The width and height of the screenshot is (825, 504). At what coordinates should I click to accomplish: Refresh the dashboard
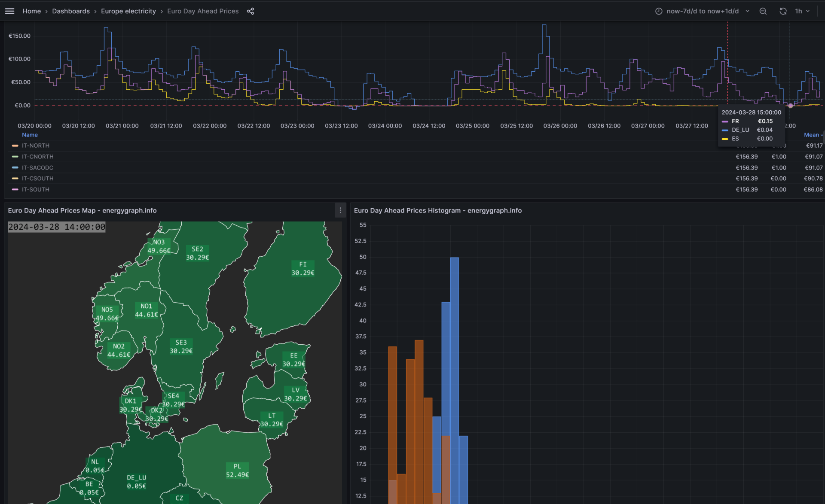783,11
